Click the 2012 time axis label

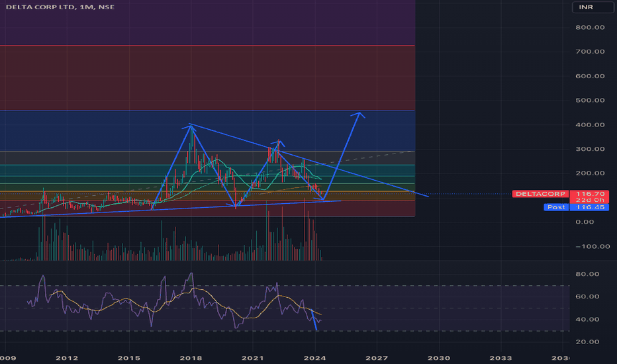click(66, 358)
